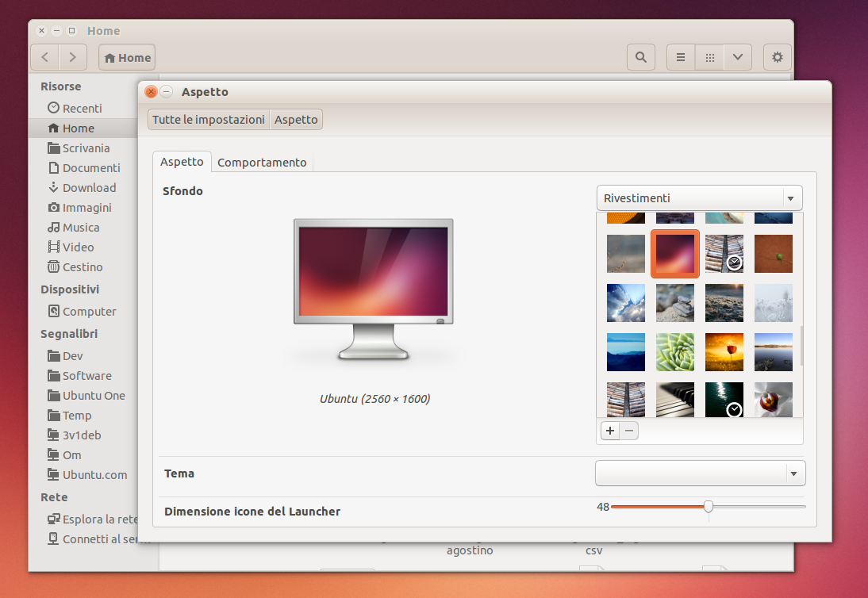The height and width of the screenshot is (598, 868).
Task: Switch to the Aspetto tab
Action: click(182, 162)
